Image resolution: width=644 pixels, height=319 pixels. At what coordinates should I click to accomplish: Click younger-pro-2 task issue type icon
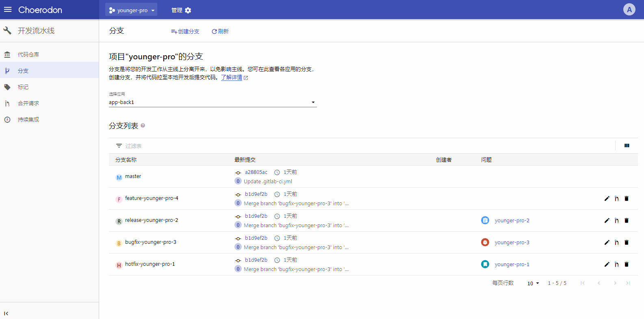(485, 220)
